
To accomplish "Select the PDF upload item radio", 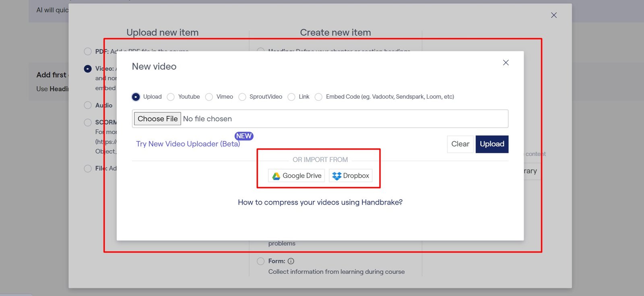I will [x=88, y=52].
